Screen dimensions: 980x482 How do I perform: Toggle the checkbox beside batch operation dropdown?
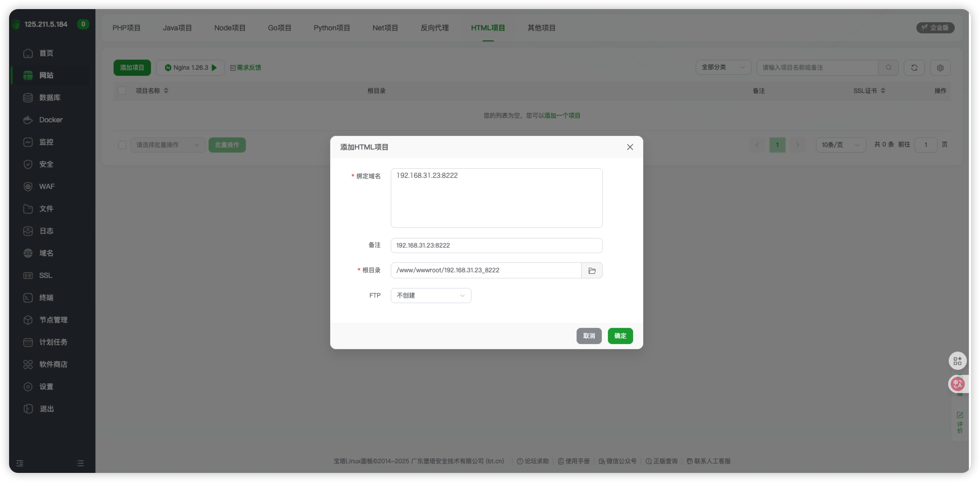pyautogui.click(x=122, y=145)
